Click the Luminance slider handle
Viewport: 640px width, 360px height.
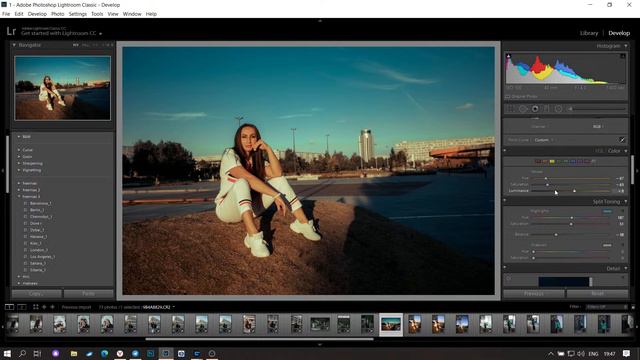tap(574, 191)
